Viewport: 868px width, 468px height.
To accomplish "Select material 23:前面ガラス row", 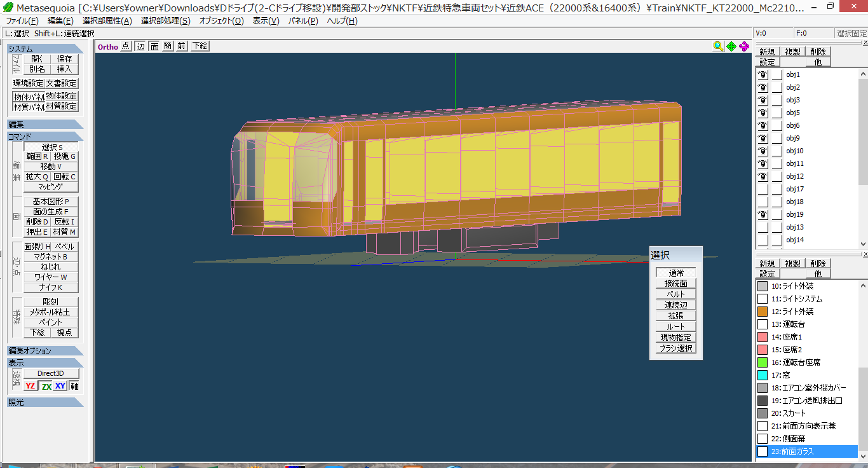I will pos(806,451).
